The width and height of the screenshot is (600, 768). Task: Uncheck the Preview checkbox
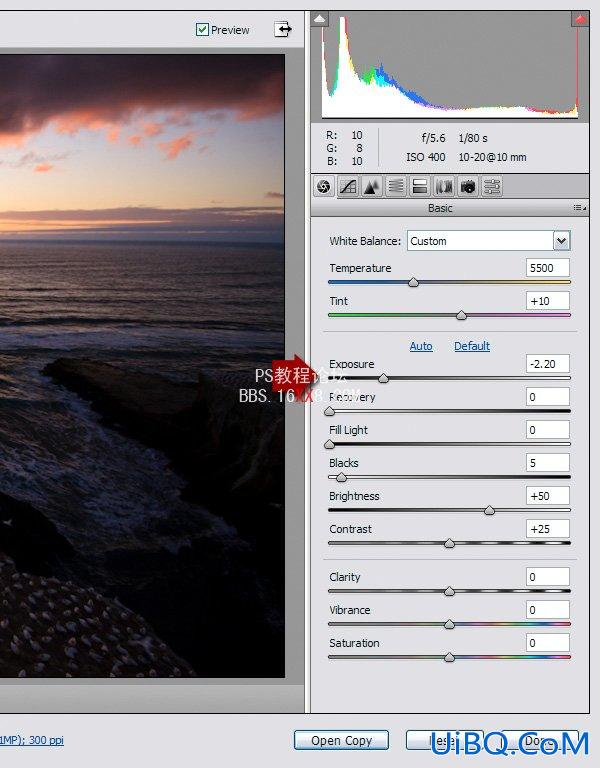(x=202, y=30)
